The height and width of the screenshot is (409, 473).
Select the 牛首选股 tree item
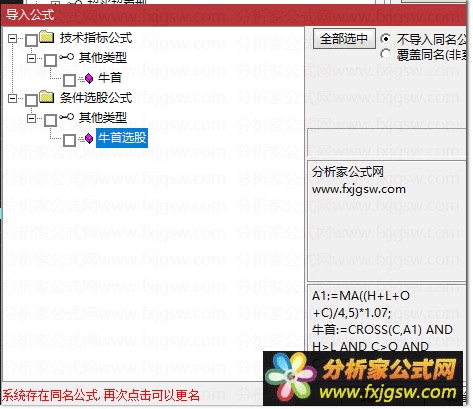tap(122, 138)
